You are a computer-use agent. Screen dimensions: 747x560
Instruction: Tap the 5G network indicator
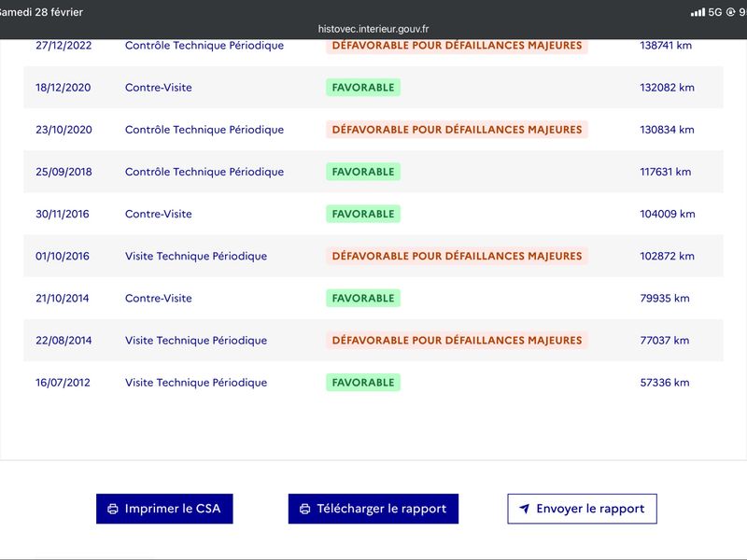[x=715, y=12]
